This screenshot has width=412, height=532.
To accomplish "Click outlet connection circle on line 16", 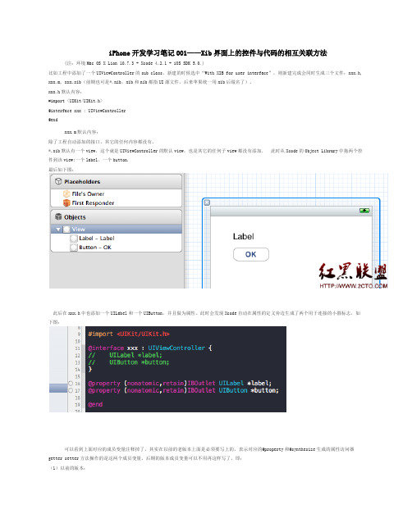I will click(71, 383).
